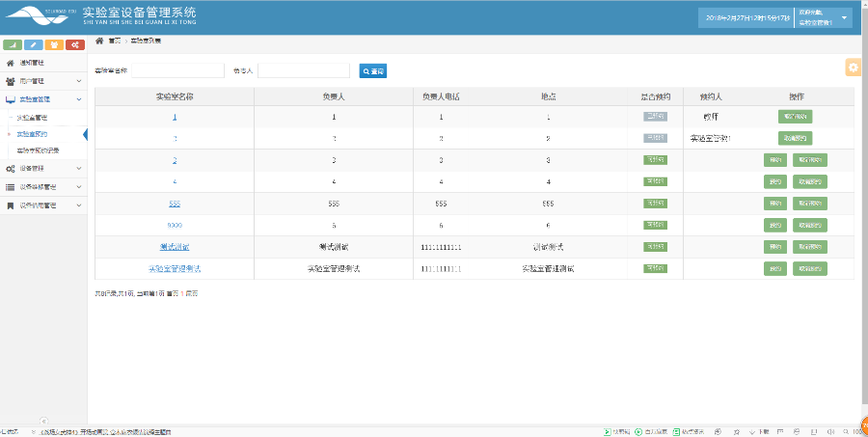The image size is (868, 437).
Task: Click the home icon in breadcrumb
Action: click(x=99, y=41)
